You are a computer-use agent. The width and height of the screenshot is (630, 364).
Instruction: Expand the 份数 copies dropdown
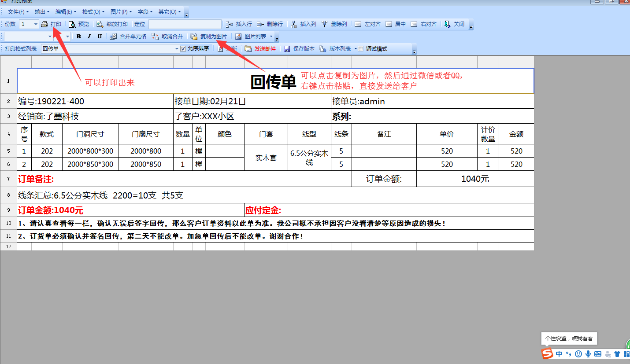pos(35,24)
